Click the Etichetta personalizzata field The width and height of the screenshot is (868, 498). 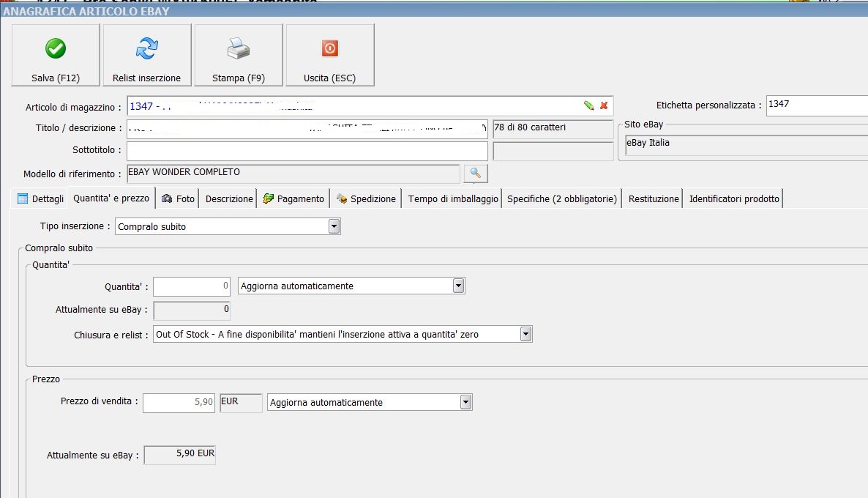pos(817,105)
